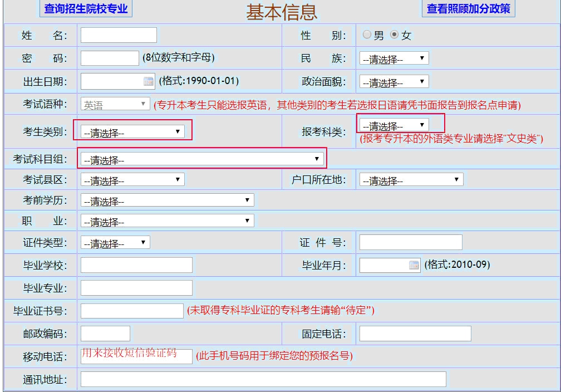Viewport: 561px width, 392px height.
Task: Click the red 报考专升本的外语类专业 note
Action: click(x=451, y=138)
